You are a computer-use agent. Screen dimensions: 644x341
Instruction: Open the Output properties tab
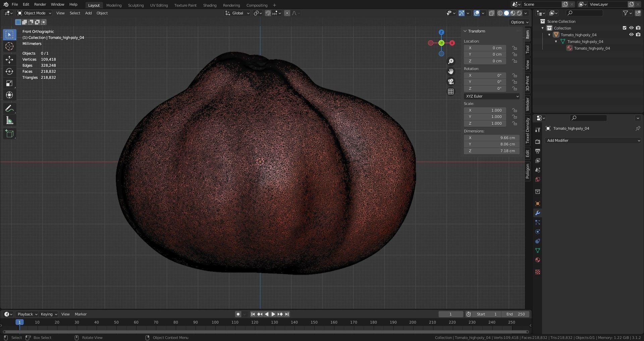(x=538, y=151)
